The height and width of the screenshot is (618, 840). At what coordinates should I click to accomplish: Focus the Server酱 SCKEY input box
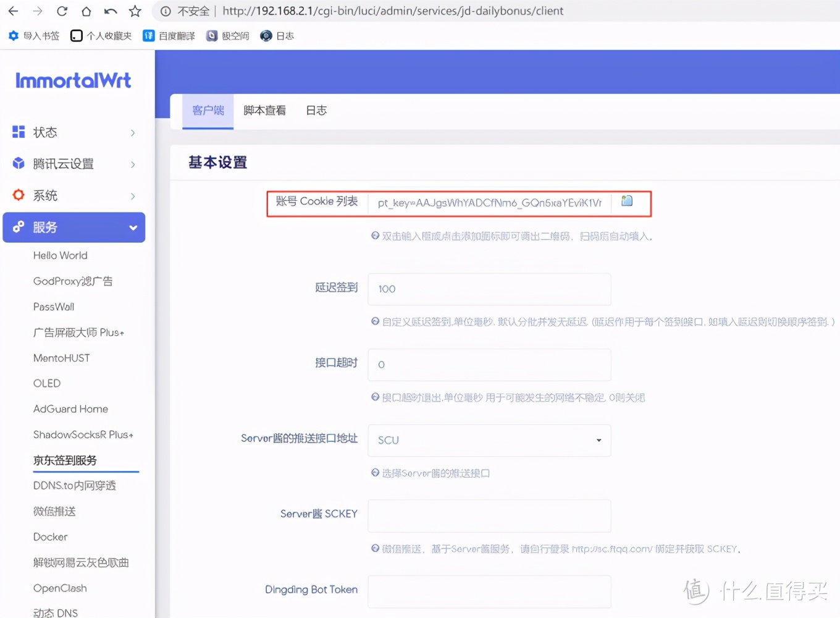pyautogui.click(x=489, y=516)
